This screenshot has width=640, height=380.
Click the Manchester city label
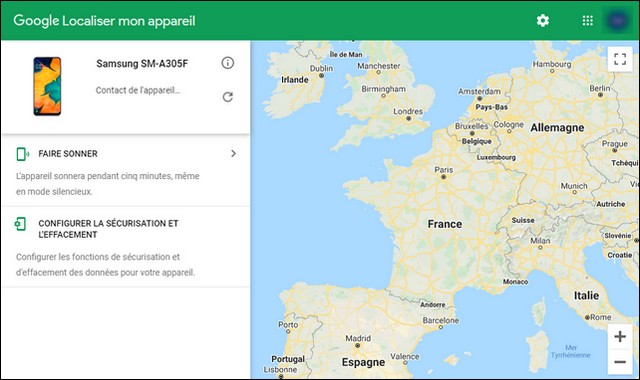click(379, 66)
